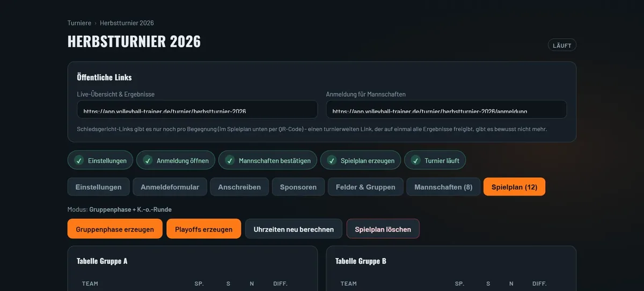The width and height of the screenshot is (644, 291).
Task: Click the Tabelle Gruppe B heading
Action: tap(361, 261)
